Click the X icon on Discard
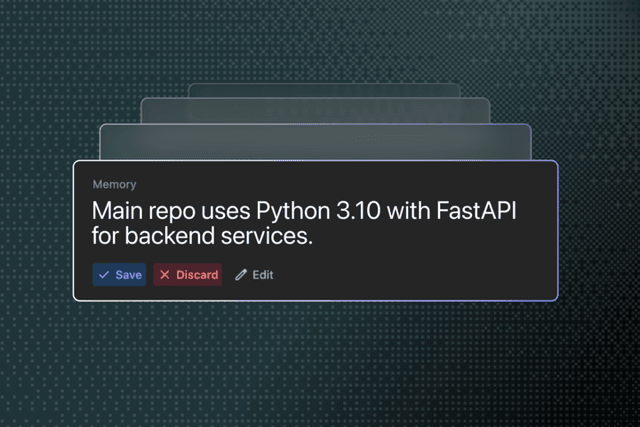The height and width of the screenshot is (427, 640). 164,275
